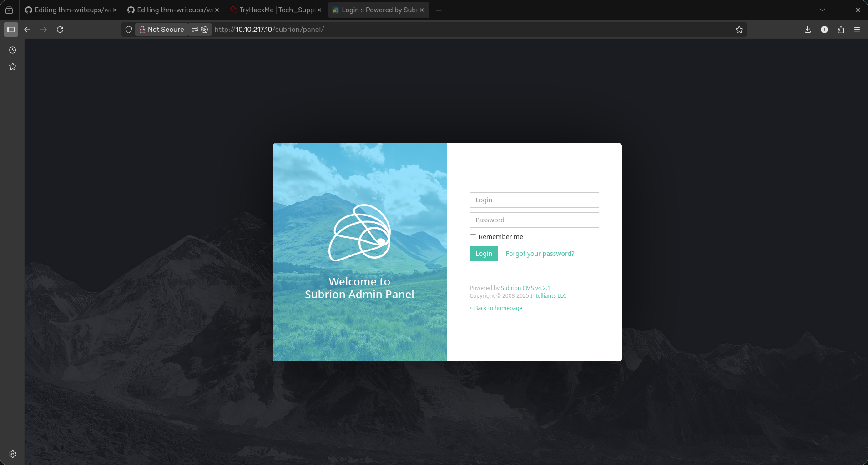Screen dimensions: 868x465
Task: Open the Subrion CMS v4.2.1 link
Action: point(525,288)
